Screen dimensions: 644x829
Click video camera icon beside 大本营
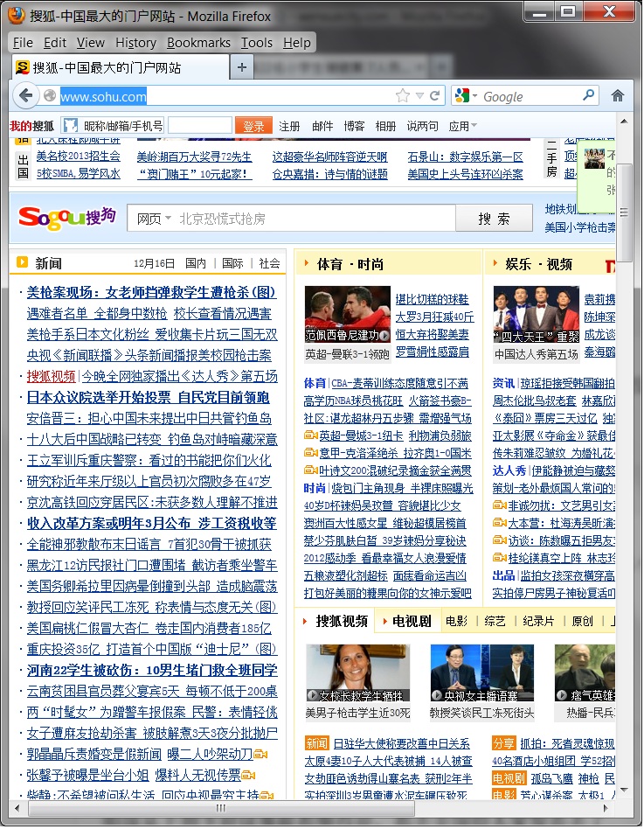(500, 522)
